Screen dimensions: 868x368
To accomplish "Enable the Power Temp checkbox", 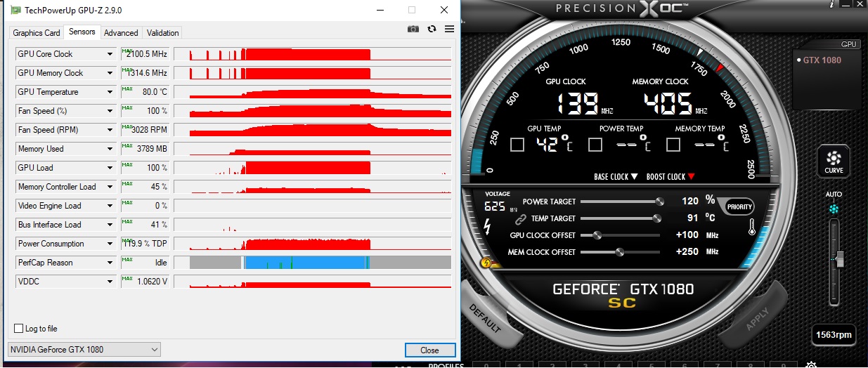I will pos(595,145).
